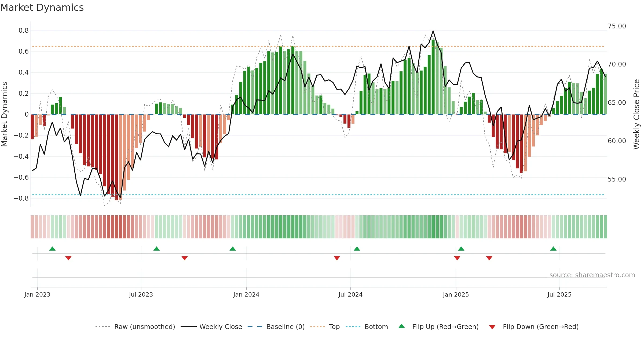
Task: Click the rotated Market Dynamics left axis title
Action: pos(4,114)
